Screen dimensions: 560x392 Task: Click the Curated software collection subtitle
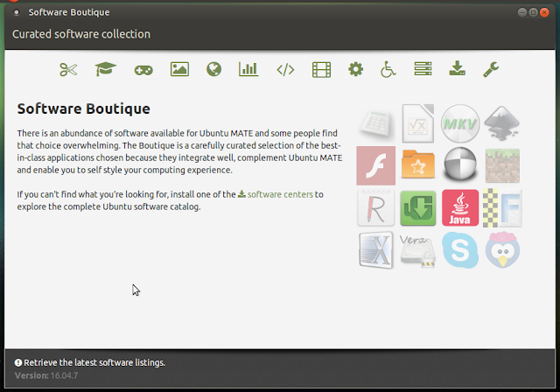81,34
